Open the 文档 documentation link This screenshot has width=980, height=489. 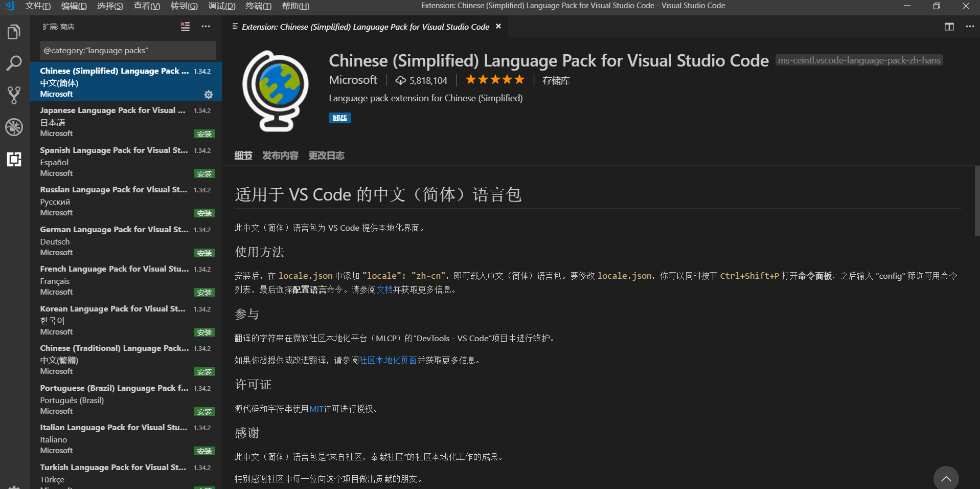pyautogui.click(x=384, y=290)
